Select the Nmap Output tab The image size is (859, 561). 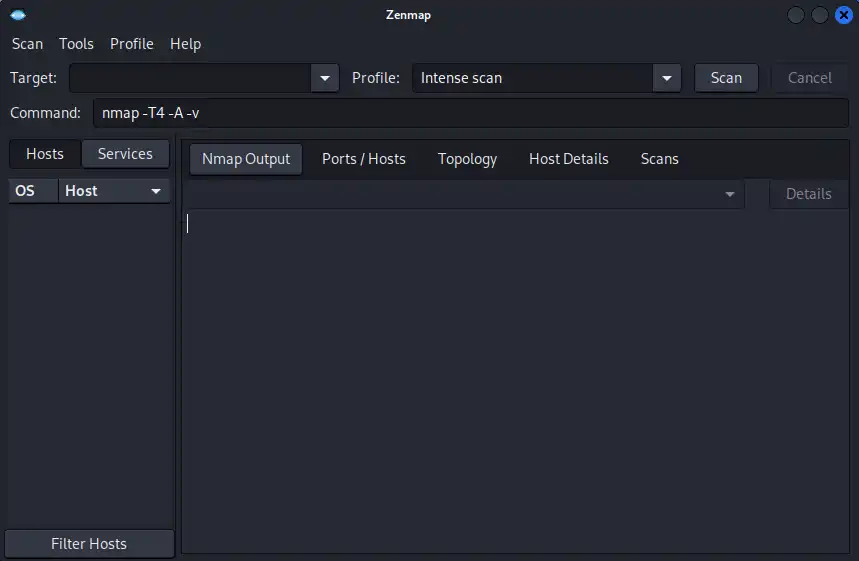(246, 159)
